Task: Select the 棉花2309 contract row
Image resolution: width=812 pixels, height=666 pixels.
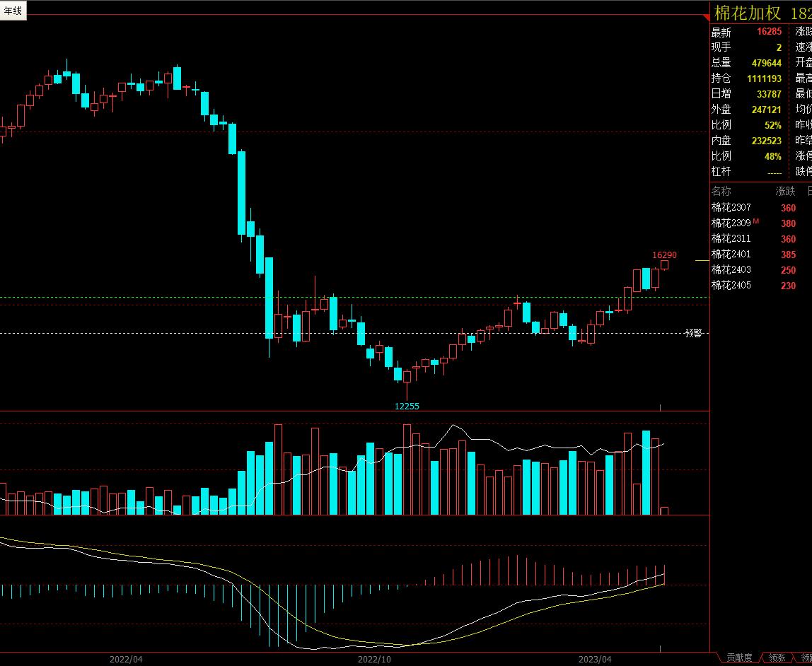Action: click(x=760, y=223)
